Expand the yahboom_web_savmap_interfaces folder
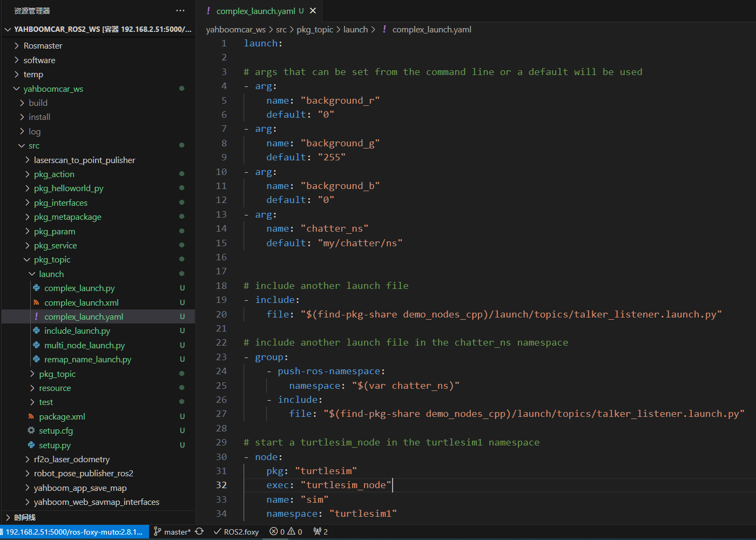The image size is (756, 540). [x=28, y=502]
